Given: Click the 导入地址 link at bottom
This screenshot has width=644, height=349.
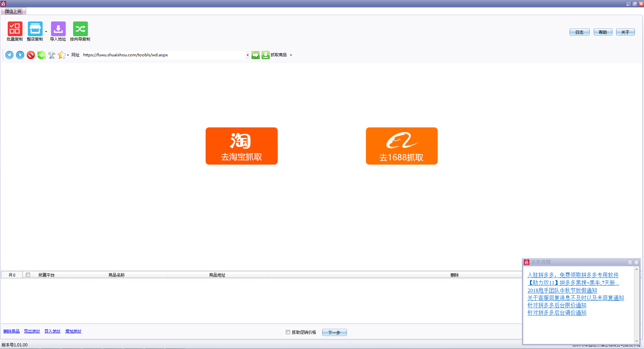Looking at the screenshot, I should [52, 331].
